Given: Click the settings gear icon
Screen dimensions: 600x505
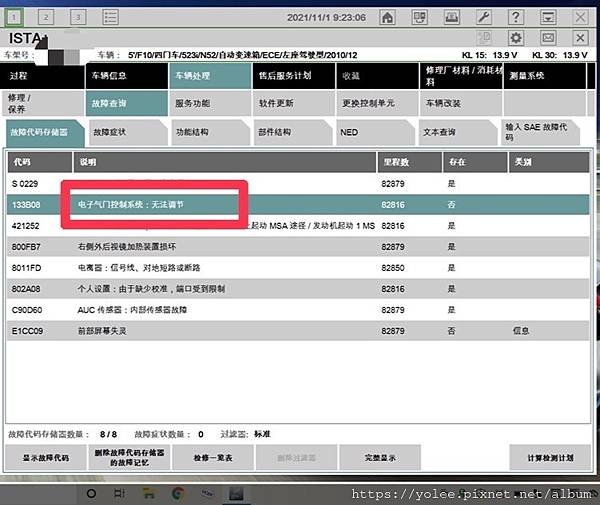Looking at the screenshot, I should 515,38.
